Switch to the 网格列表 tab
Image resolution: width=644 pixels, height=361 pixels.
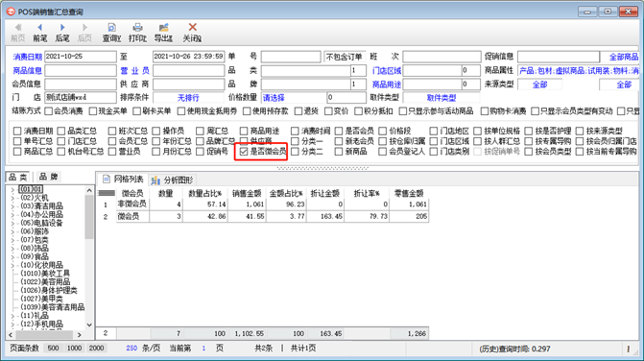[123, 180]
